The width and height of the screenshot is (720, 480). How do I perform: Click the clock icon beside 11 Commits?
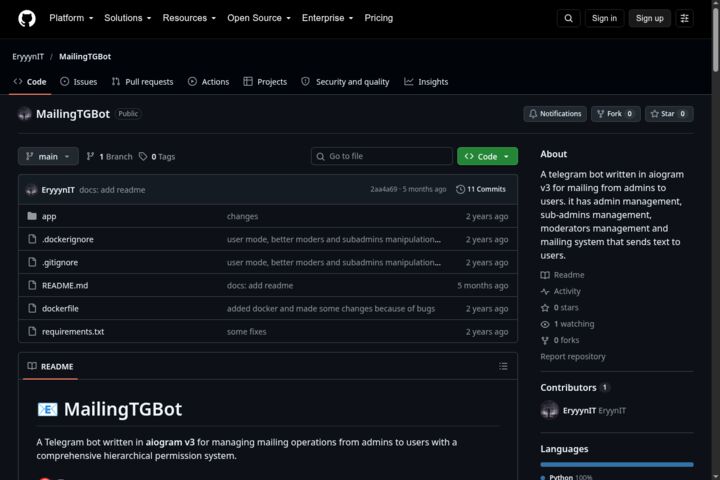(x=460, y=189)
